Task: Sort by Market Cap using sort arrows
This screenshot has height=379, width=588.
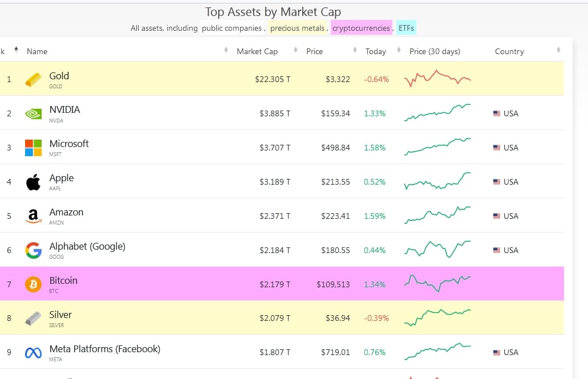Action: (x=295, y=50)
